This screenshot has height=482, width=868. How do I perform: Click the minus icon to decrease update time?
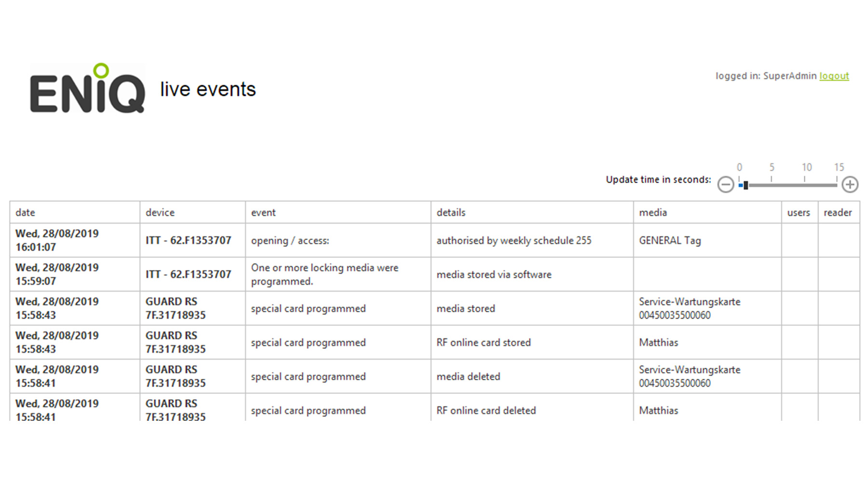pyautogui.click(x=725, y=185)
